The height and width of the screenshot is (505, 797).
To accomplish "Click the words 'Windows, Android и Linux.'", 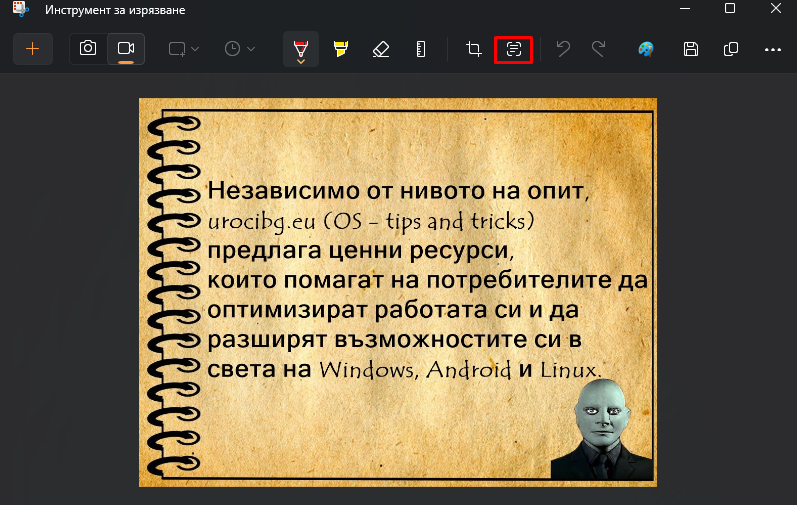I will tap(460, 370).
